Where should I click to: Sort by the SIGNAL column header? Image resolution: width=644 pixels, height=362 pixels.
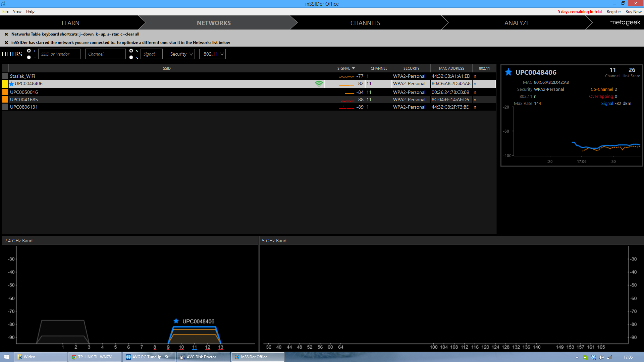click(345, 68)
